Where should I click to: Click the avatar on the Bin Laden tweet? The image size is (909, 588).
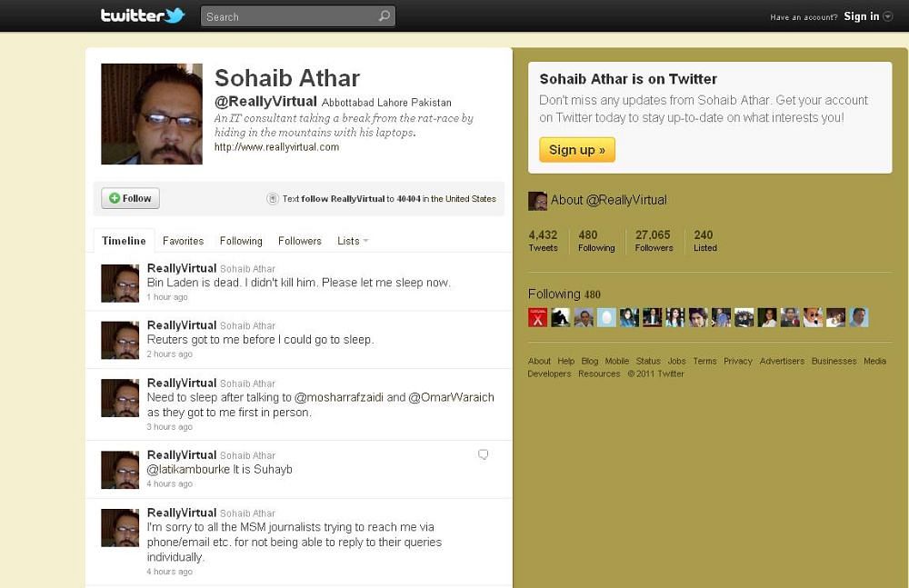coord(120,283)
